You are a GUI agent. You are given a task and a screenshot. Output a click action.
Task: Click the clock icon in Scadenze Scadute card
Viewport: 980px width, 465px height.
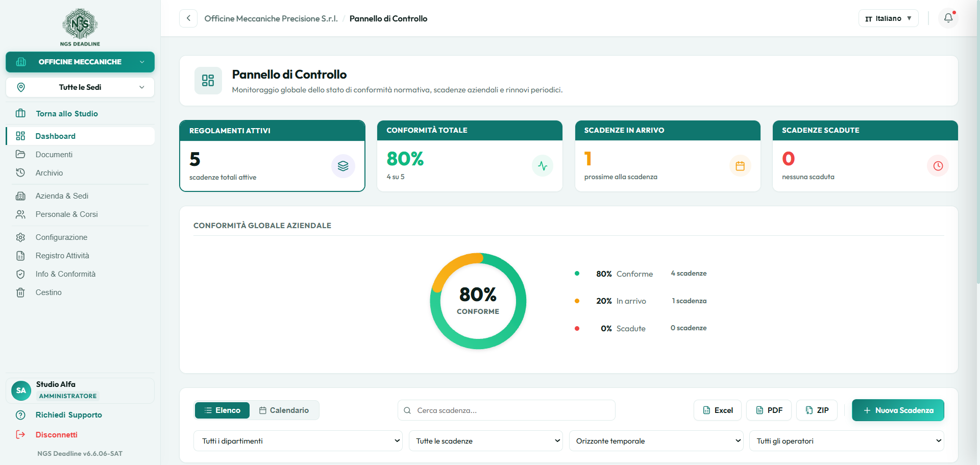(x=938, y=166)
